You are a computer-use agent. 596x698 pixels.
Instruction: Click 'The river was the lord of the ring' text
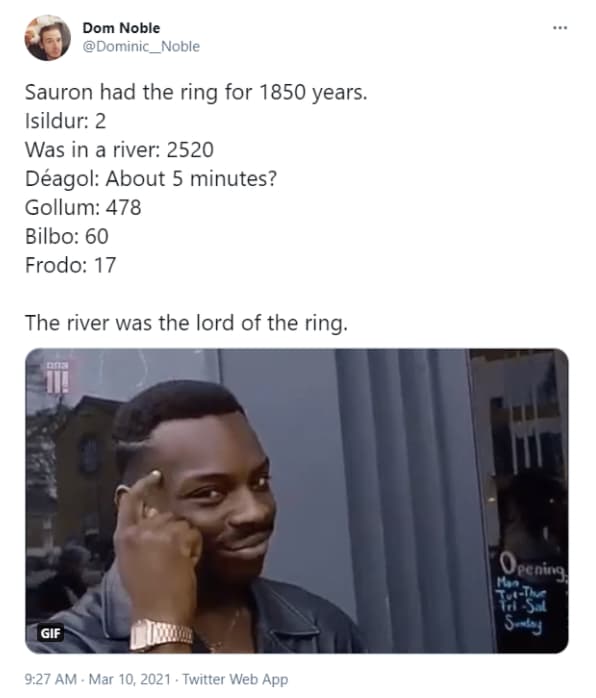[186, 323]
